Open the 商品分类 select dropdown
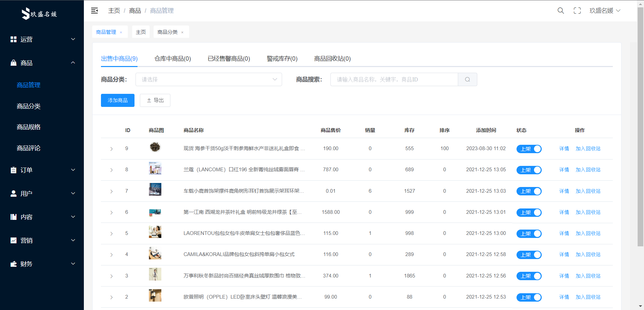Viewport: 644px width, 310px height. (x=208, y=79)
